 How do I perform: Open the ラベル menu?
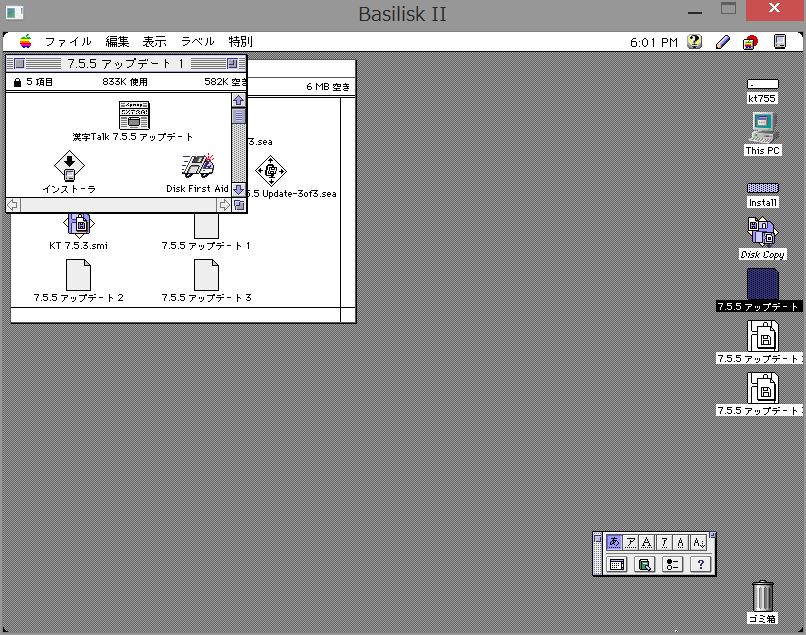(x=197, y=42)
